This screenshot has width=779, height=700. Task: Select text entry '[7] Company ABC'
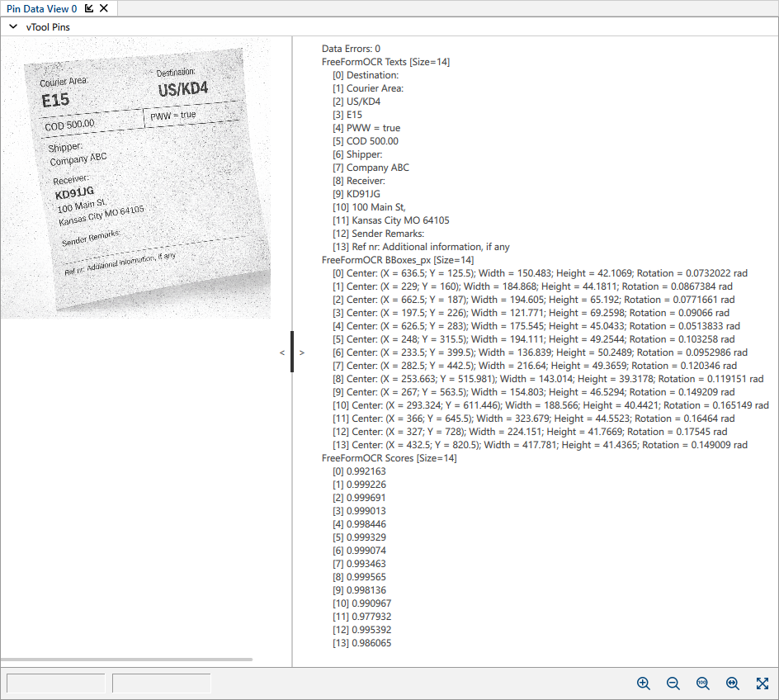(x=371, y=168)
